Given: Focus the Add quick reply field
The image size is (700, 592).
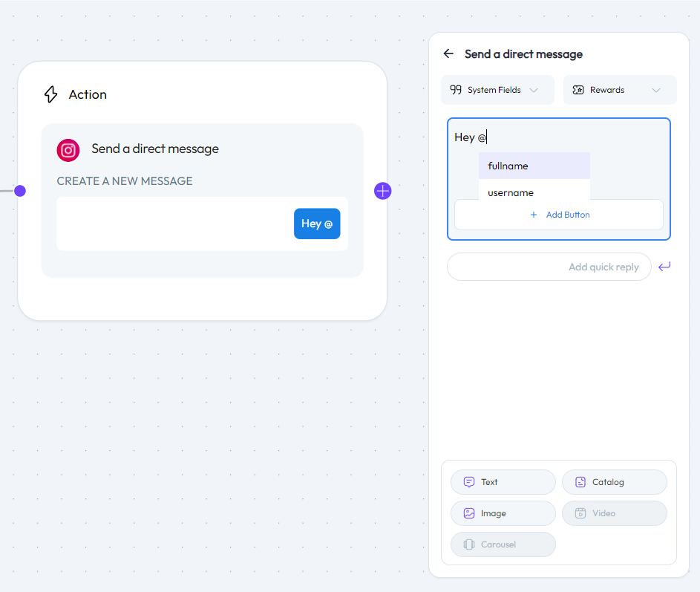Looking at the screenshot, I should (549, 267).
